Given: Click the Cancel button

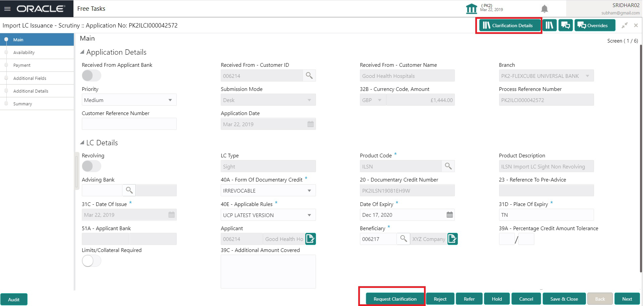Looking at the screenshot, I should [x=526, y=299].
